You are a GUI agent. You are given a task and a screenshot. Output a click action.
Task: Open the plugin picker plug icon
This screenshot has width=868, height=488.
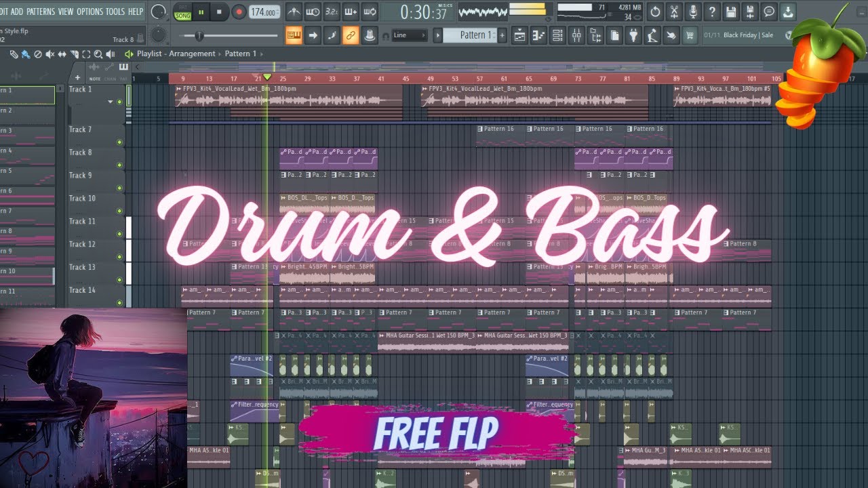pyautogui.click(x=633, y=35)
